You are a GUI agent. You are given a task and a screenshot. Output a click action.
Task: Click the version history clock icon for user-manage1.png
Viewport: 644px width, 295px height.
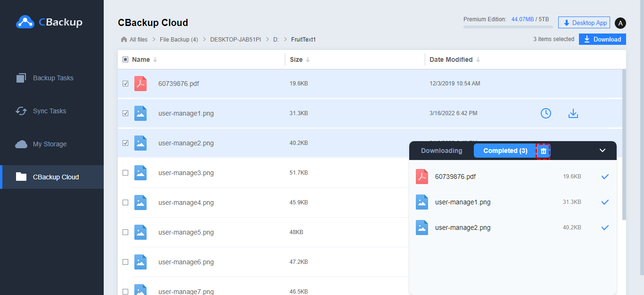pos(545,113)
